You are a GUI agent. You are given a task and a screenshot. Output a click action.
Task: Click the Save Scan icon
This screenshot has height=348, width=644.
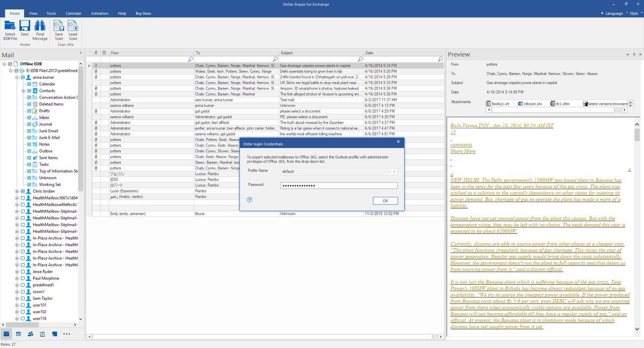click(59, 29)
